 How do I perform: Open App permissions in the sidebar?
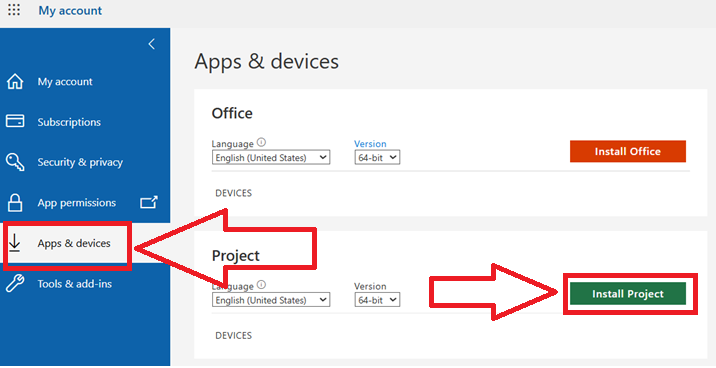coord(77,203)
